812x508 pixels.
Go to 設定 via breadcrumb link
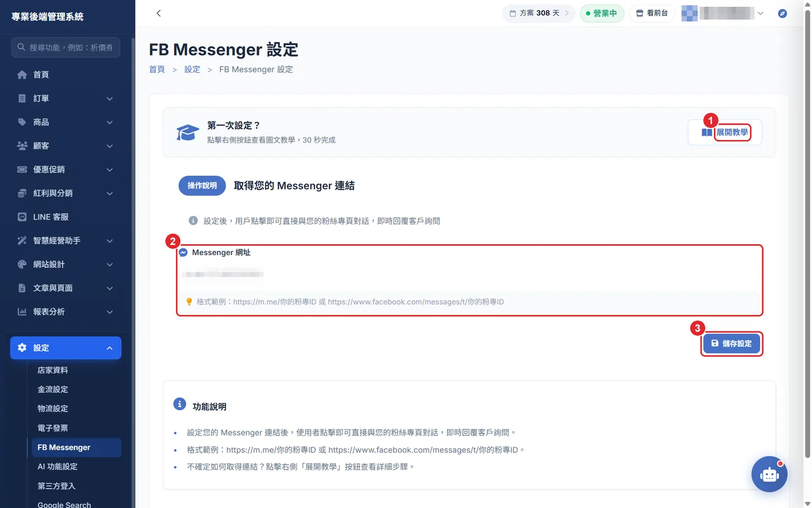pyautogui.click(x=192, y=69)
